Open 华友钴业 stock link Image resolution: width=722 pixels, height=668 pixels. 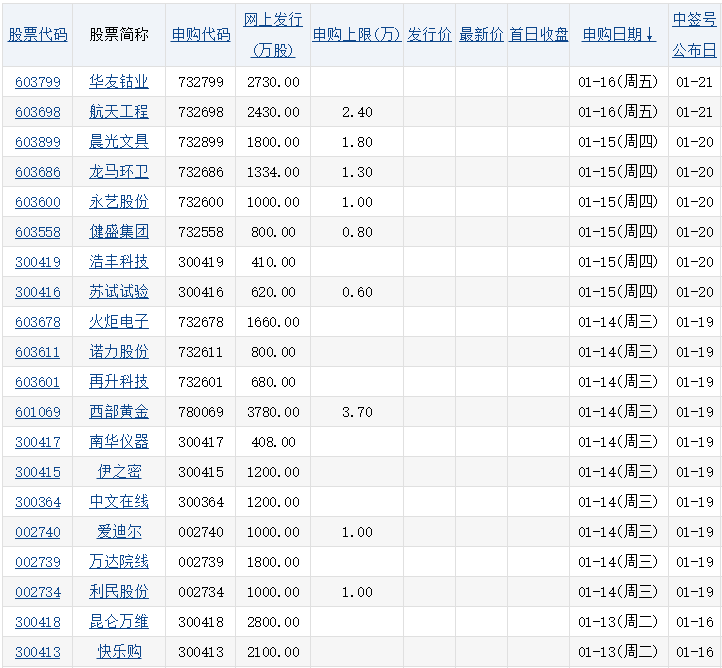click(x=119, y=82)
